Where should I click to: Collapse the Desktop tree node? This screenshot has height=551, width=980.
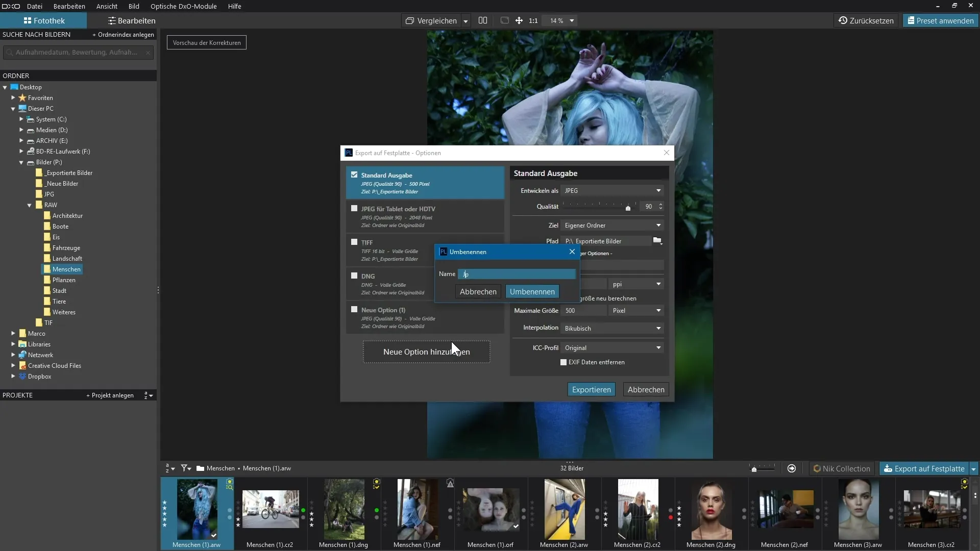coord(5,87)
